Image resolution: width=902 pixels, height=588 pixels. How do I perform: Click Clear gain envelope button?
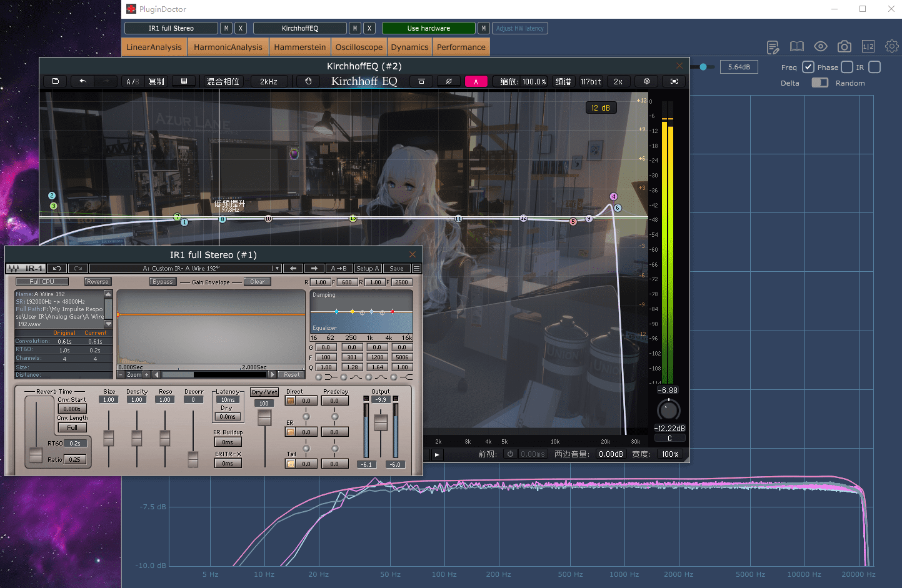pyautogui.click(x=258, y=282)
